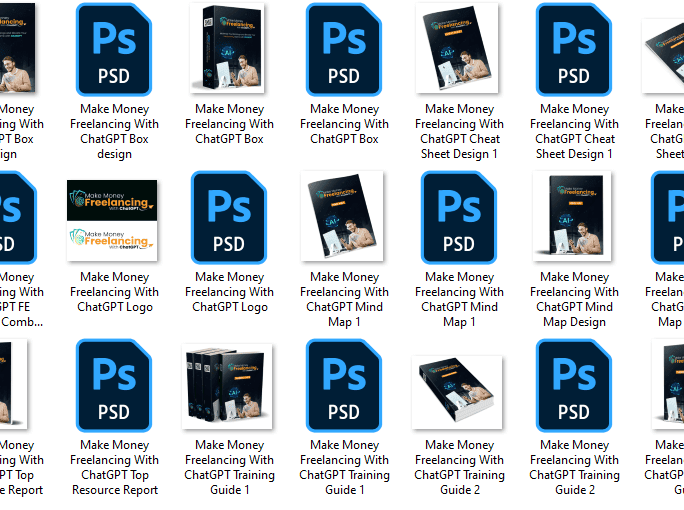
Task: Select the Training Guide 1 PSD file icon
Action: coord(344,385)
